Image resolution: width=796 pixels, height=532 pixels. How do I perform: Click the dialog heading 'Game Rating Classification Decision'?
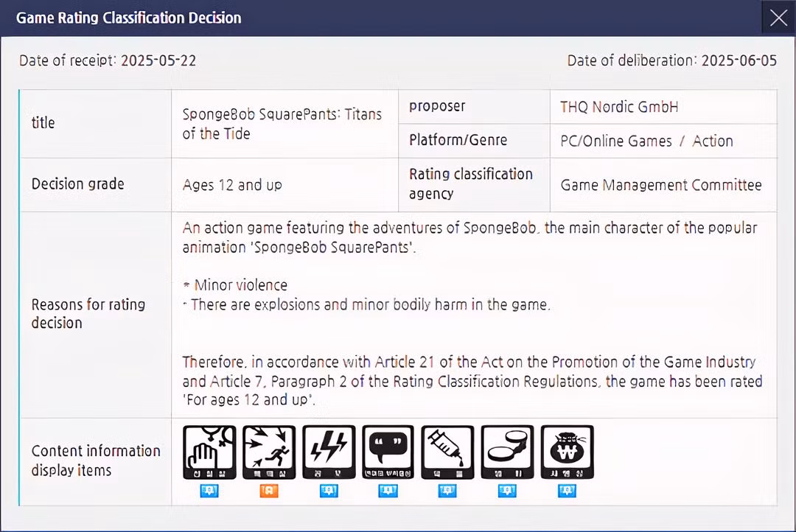click(x=129, y=18)
